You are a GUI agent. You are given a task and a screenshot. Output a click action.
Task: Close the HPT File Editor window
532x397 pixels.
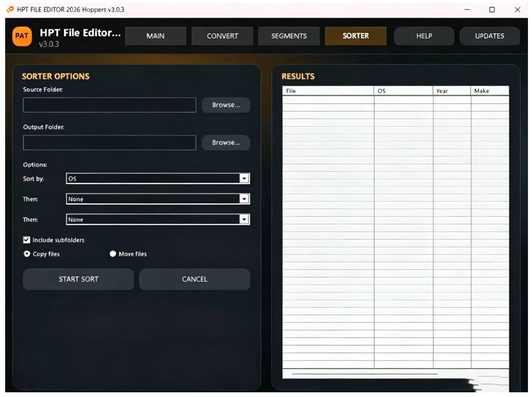(517, 10)
